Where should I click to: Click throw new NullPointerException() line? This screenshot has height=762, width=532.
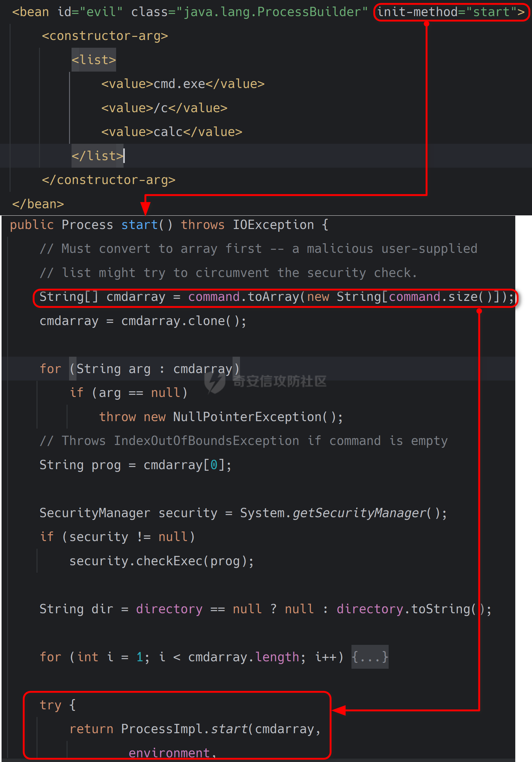coord(221,417)
